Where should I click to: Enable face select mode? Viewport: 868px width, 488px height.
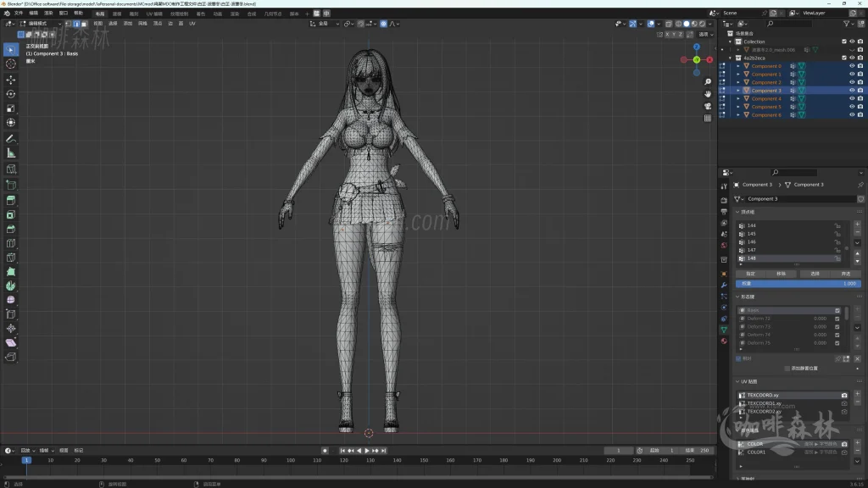(x=84, y=24)
